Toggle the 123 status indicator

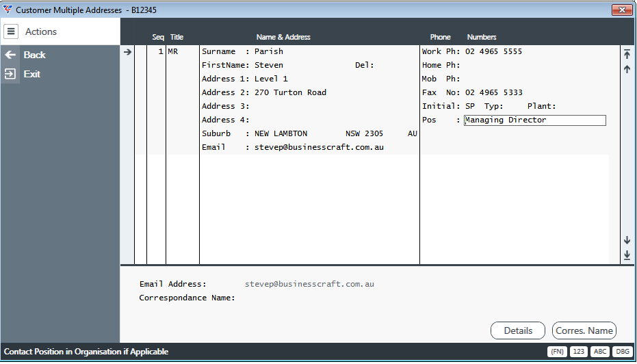pos(578,352)
